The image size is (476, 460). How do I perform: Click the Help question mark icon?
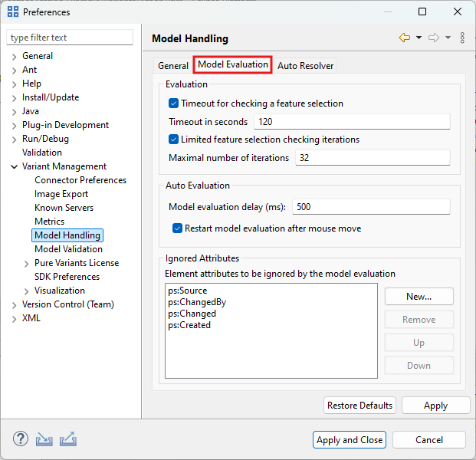tap(21, 439)
